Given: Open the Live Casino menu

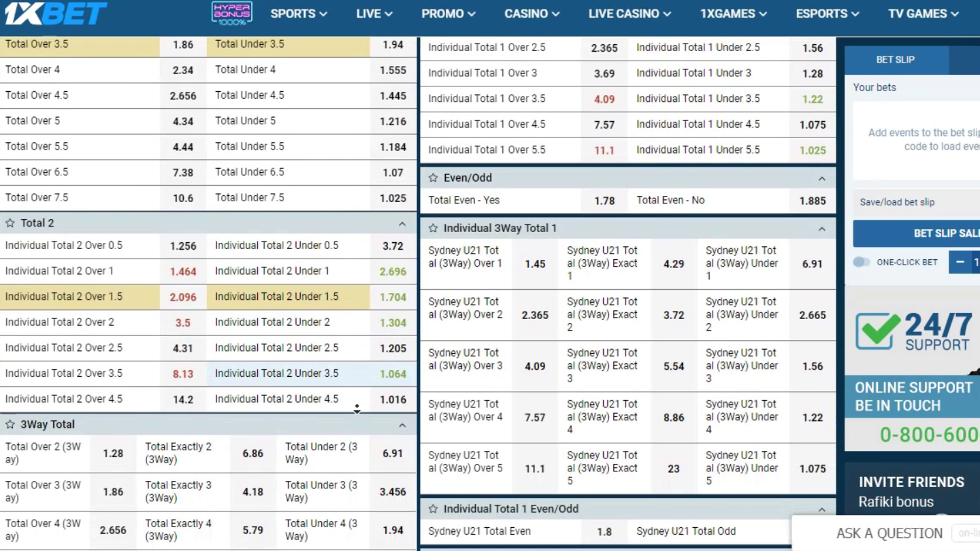Looking at the screenshot, I should point(629,14).
